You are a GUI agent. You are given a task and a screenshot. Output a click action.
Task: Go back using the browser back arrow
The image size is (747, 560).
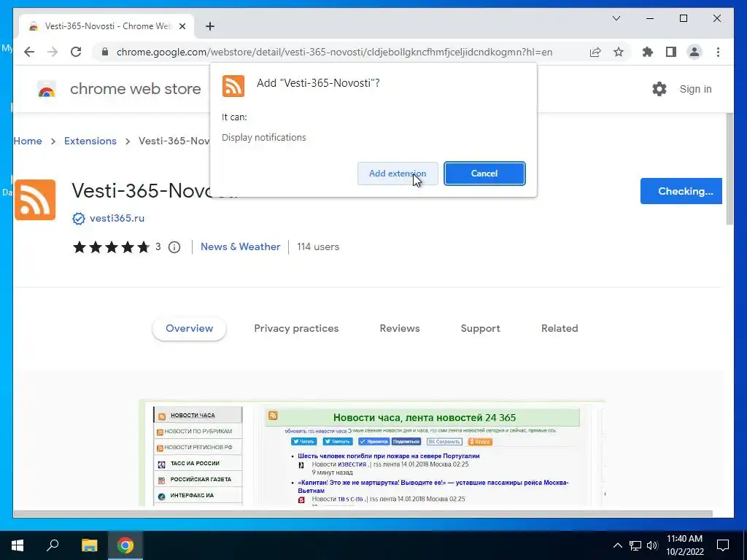29,52
